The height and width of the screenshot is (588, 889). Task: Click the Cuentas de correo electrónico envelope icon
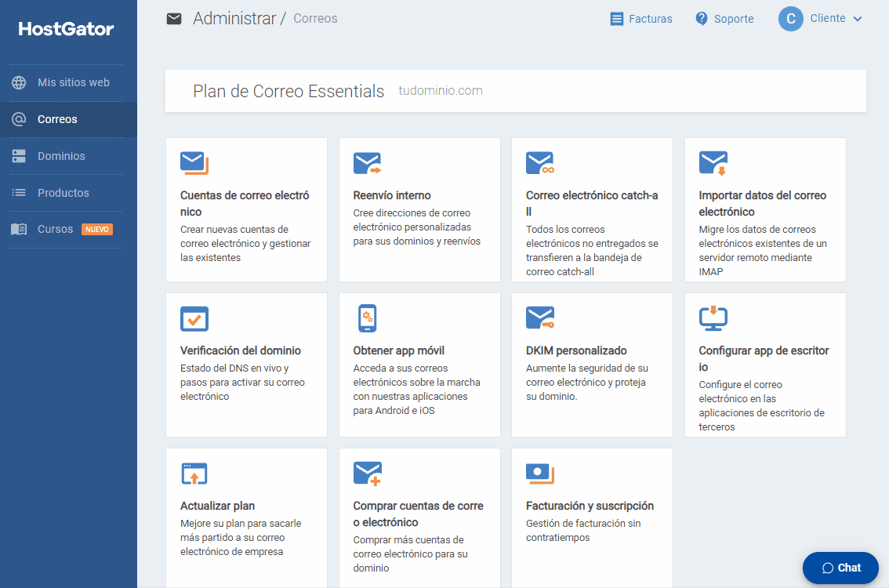[194, 163]
